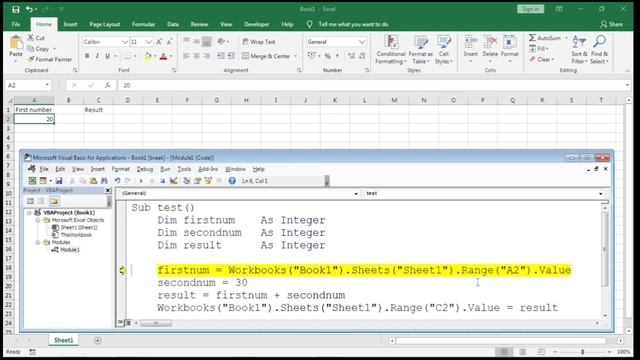Viewport: 640px width, 360px height.
Task: Open the Merge & Center dropdown arrow
Action: tap(296, 56)
